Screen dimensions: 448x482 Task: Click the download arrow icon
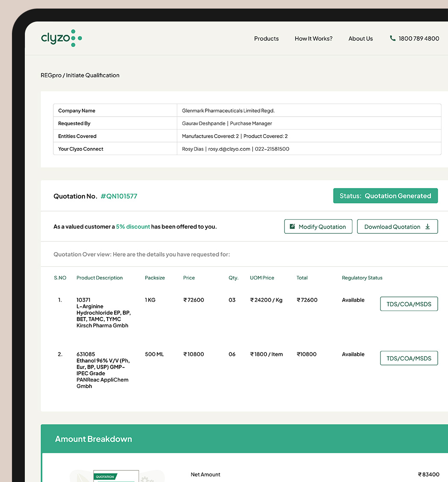428,226
